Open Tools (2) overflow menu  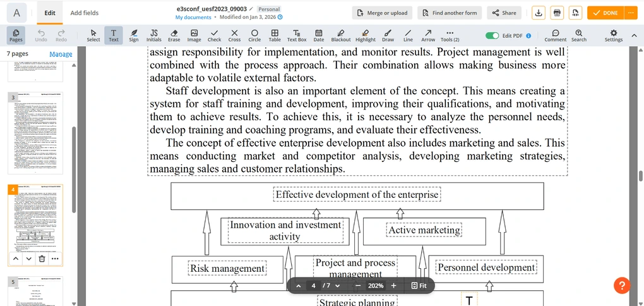(450, 35)
